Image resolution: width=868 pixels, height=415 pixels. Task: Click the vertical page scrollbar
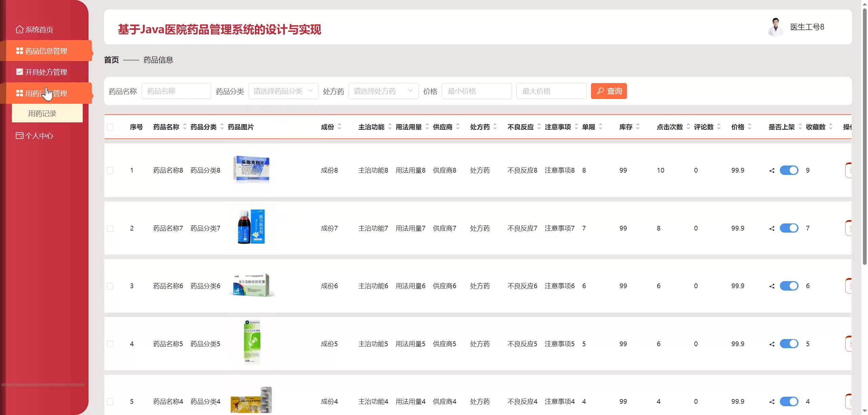[x=865, y=136]
